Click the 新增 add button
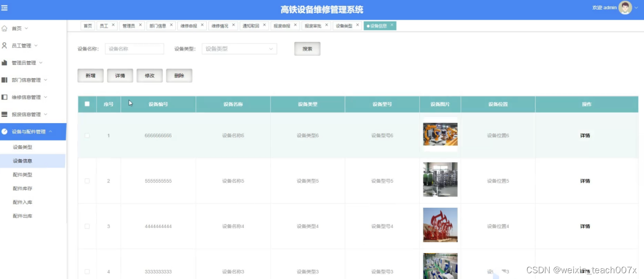The height and width of the screenshot is (279, 644). (x=90, y=76)
